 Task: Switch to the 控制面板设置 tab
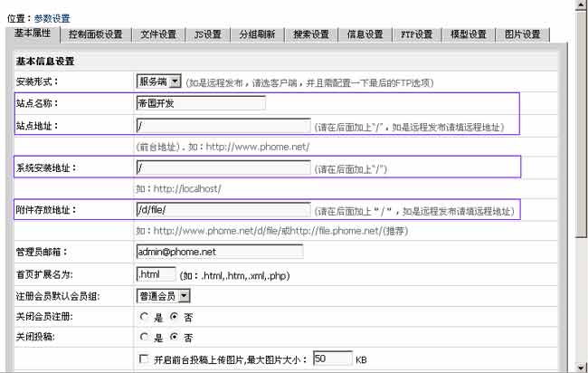point(95,34)
